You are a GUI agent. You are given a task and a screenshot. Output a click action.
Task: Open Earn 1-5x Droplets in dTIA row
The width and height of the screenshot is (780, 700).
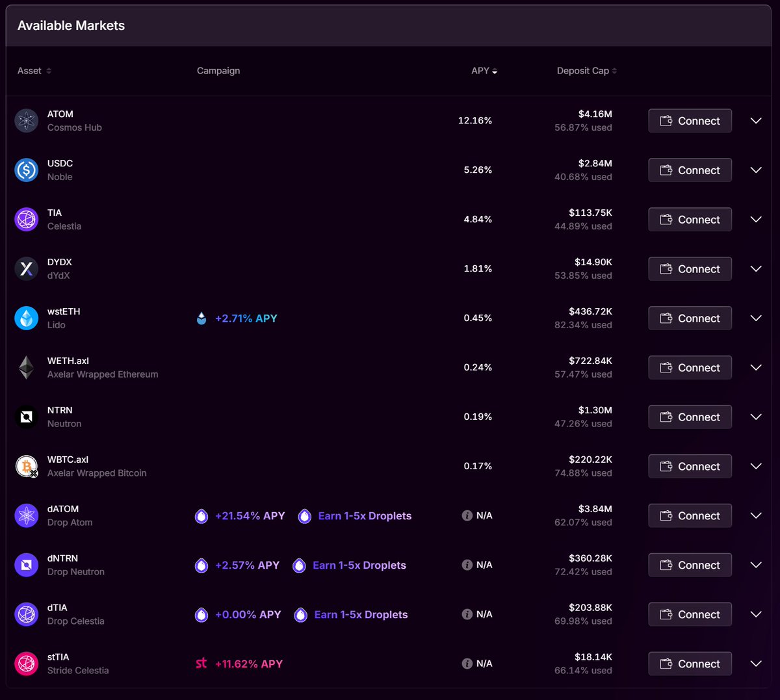pyautogui.click(x=351, y=615)
